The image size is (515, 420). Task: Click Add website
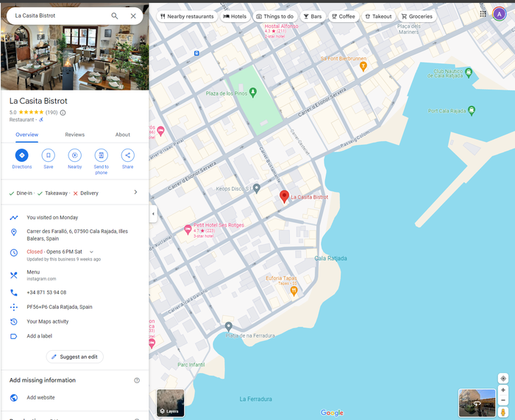75,397
